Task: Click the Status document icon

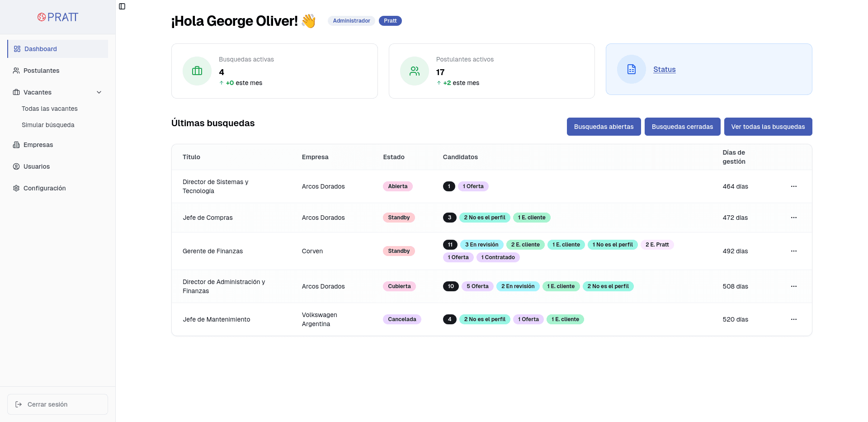Action: pos(631,69)
